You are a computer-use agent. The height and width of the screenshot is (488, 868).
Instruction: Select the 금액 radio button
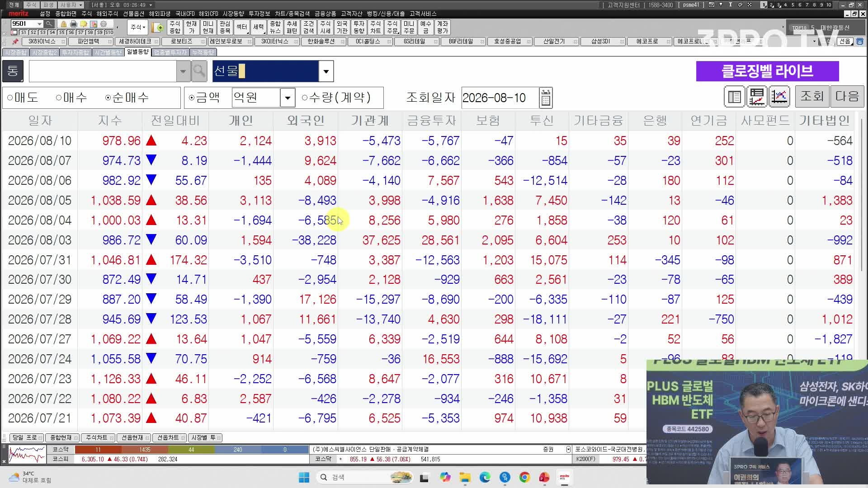coord(192,98)
